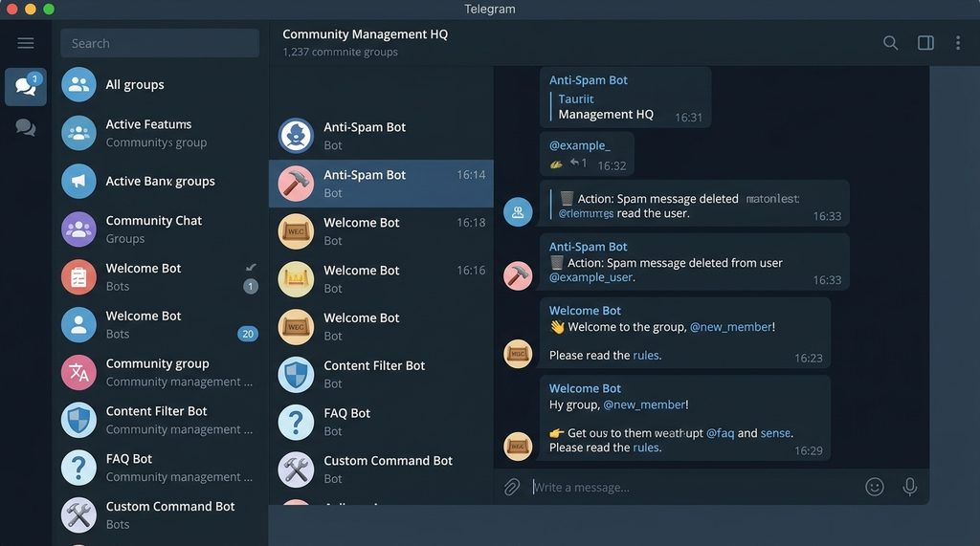Open the Content Filter Bot shield avatar
980x546 pixels.
(296, 374)
